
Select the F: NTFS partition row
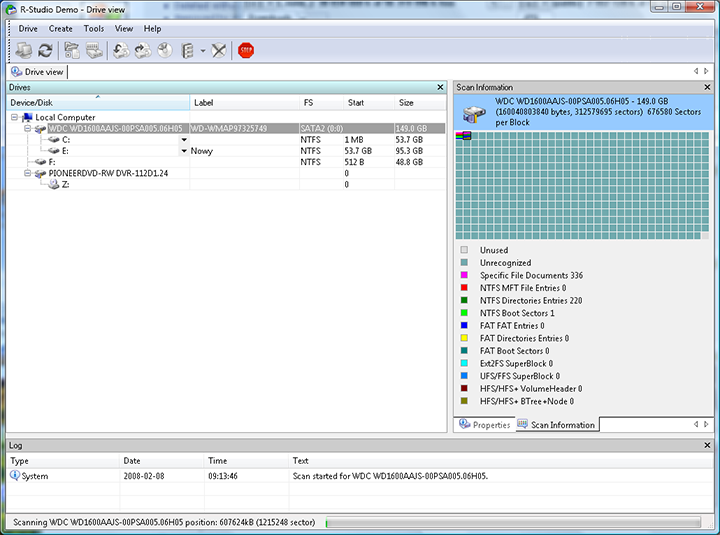point(226,162)
